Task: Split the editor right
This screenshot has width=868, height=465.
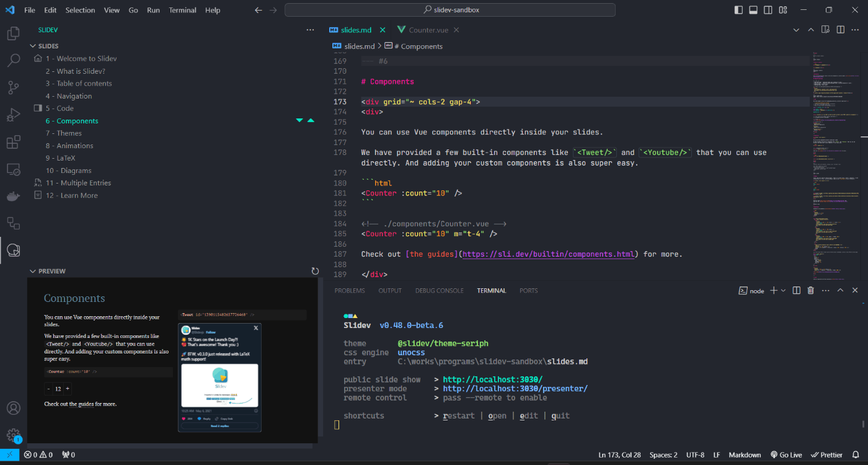Action: coord(841,30)
